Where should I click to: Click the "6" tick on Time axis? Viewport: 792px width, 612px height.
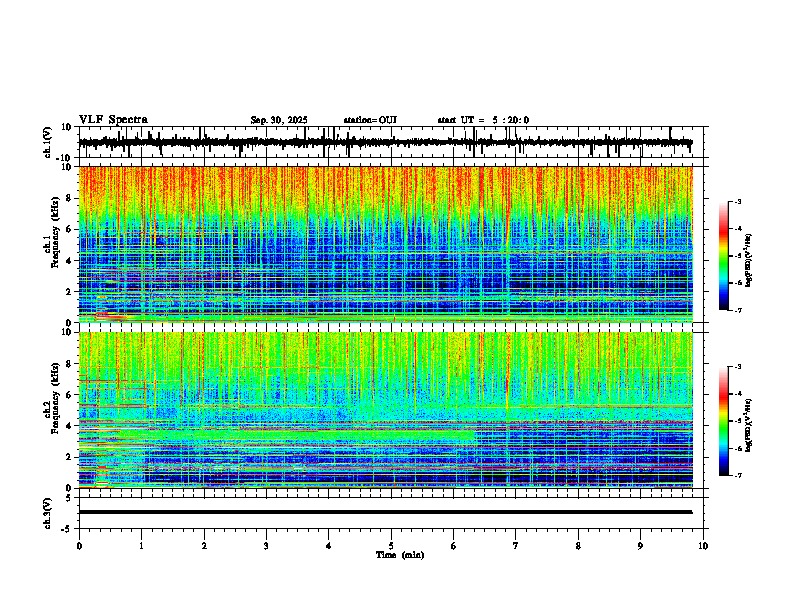pyautogui.click(x=453, y=546)
